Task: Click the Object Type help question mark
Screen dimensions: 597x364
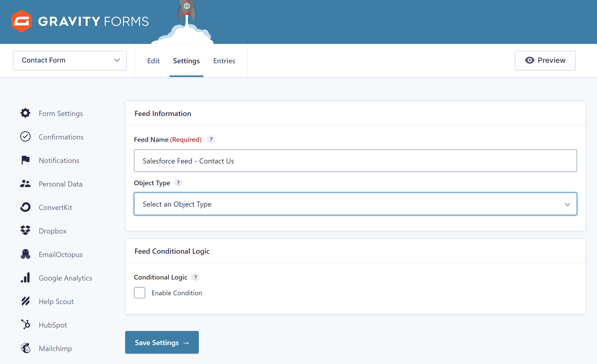Action: tap(179, 183)
